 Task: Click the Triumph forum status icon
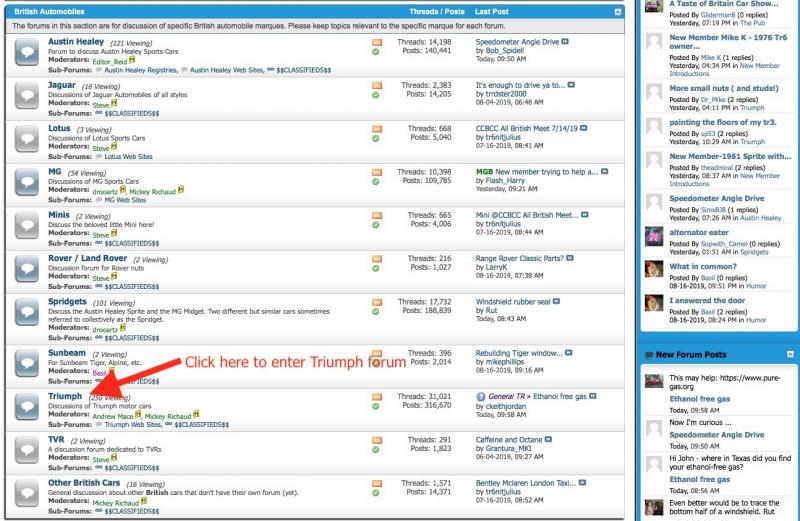tap(27, 407)
